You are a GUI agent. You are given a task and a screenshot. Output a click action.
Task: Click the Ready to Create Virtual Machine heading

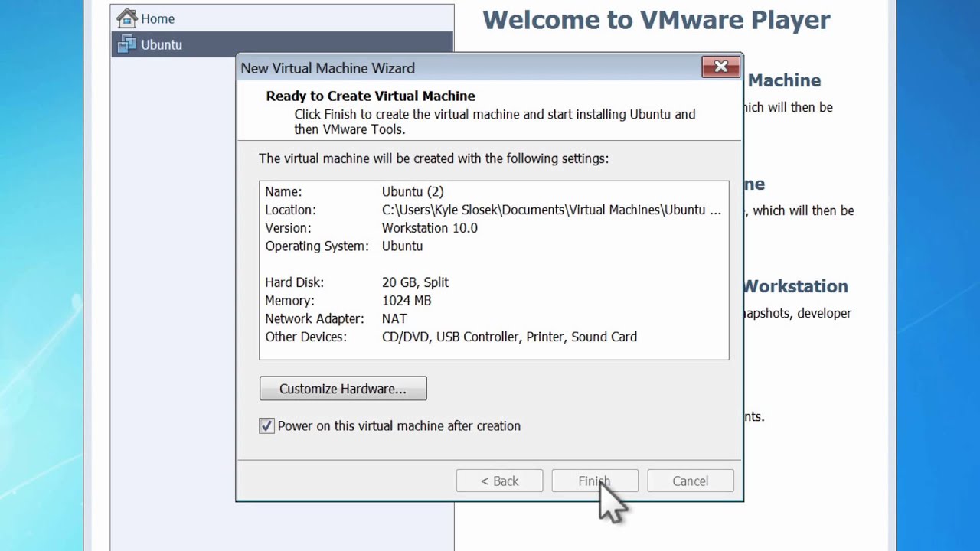coord(371,96)
